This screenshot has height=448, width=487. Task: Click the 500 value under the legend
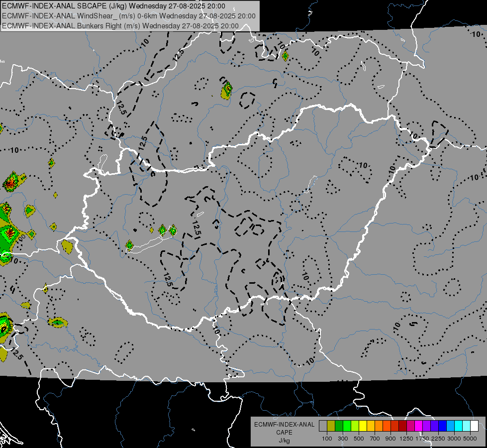click(359, 439)
